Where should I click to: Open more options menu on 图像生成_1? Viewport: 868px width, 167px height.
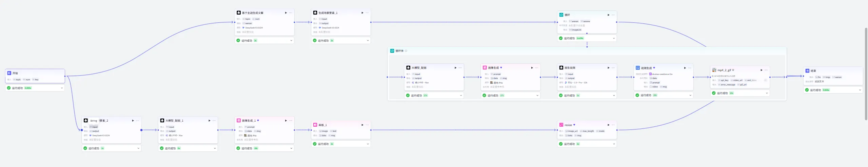pyautogui.click(x=291, y=121)
